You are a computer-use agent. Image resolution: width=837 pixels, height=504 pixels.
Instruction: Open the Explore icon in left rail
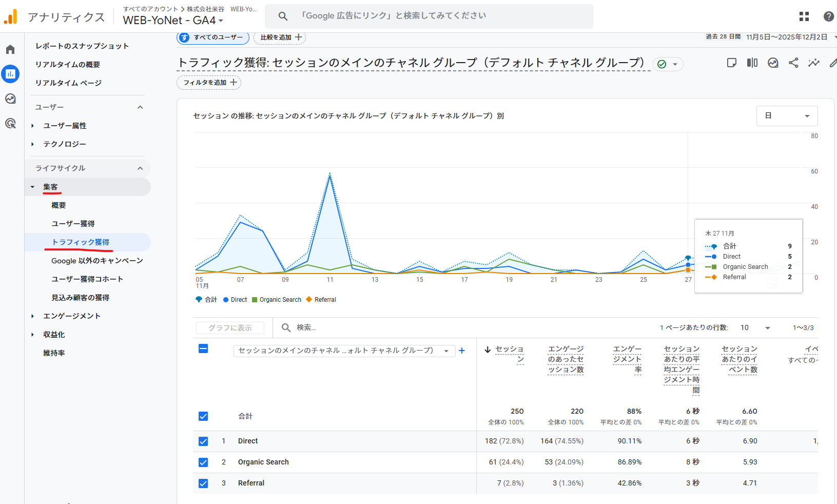click(x=10, y=99)
